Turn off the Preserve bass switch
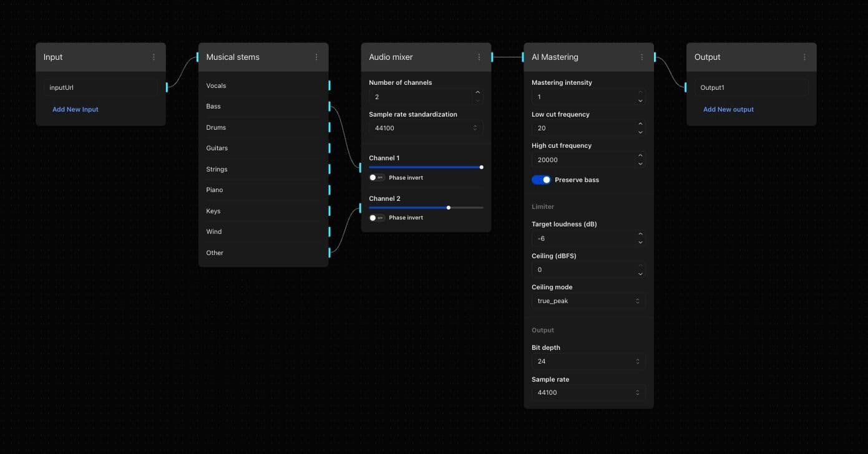 (x=541, y=180)
